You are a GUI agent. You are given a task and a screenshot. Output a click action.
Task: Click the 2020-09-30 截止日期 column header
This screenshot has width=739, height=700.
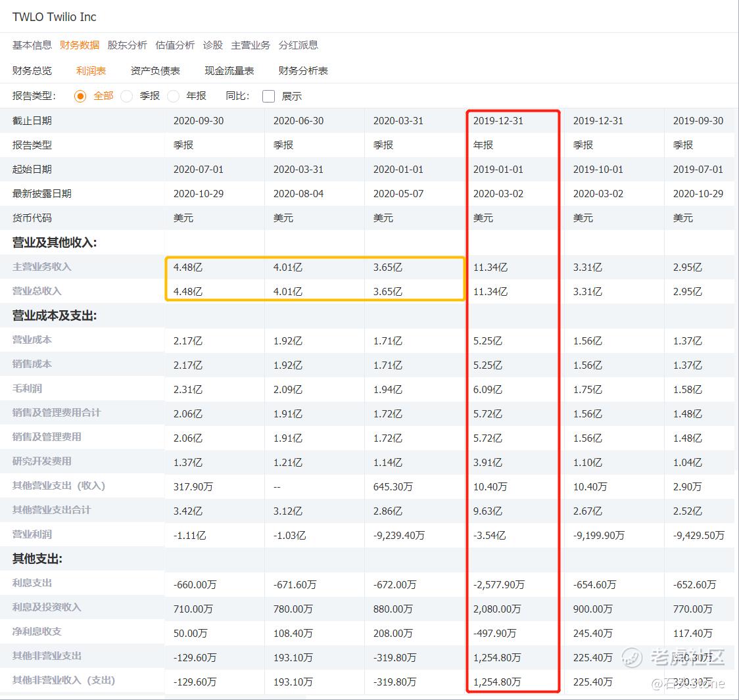coord(199,121)
